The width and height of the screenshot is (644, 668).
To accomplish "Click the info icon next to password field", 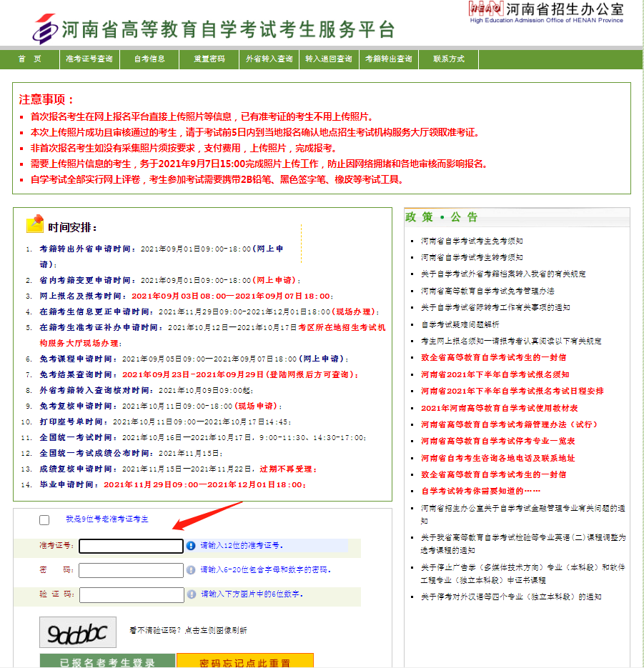I will [x=191, y=570].
